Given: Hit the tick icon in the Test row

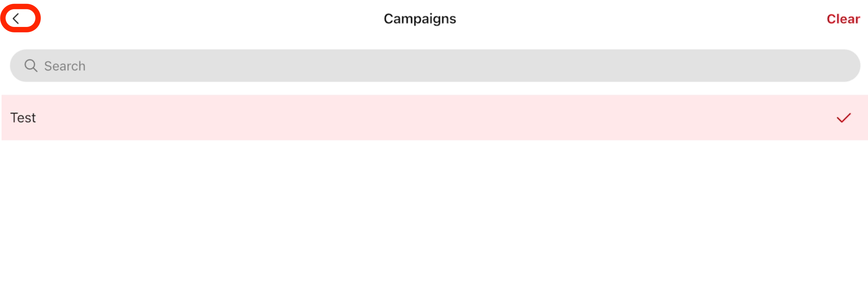Looking at the screenshot, I should pos(843,118).
